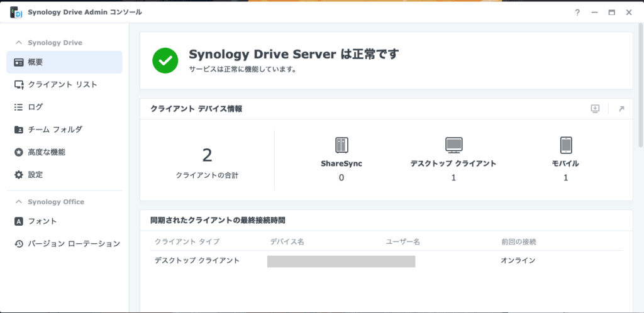Collapse the Synology Office sidebar group
Viewport: 644px width, 313px height.
(18, 202)
